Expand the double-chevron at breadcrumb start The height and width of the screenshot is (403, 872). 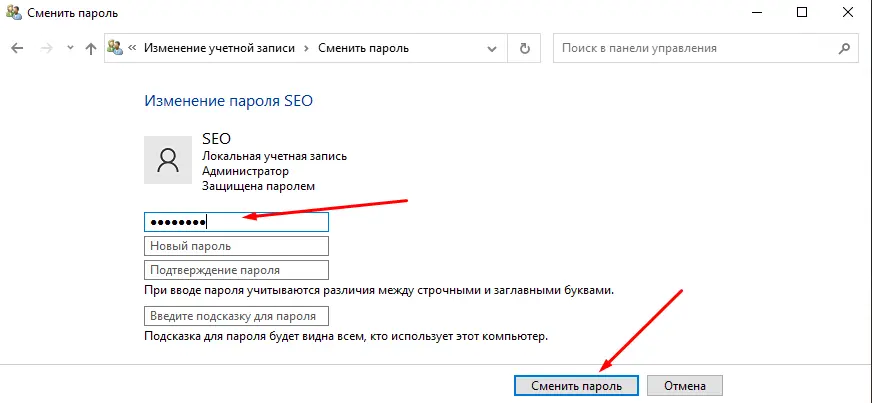133,48
